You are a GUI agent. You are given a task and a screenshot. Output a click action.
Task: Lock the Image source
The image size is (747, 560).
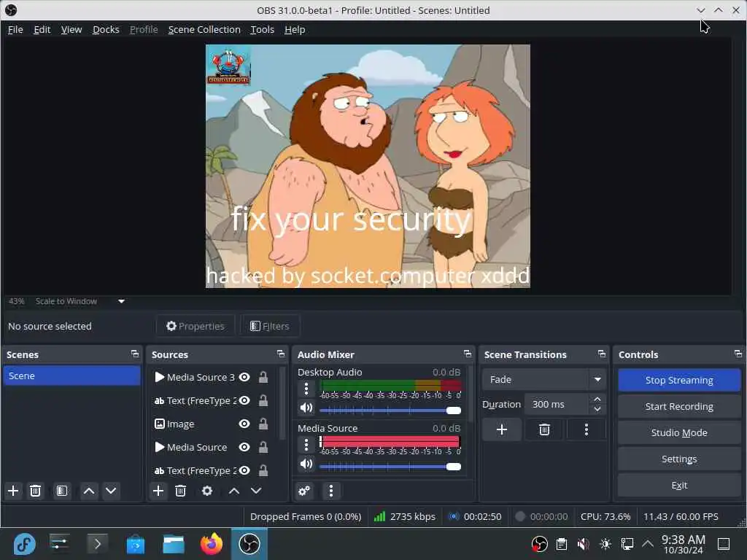263,424
